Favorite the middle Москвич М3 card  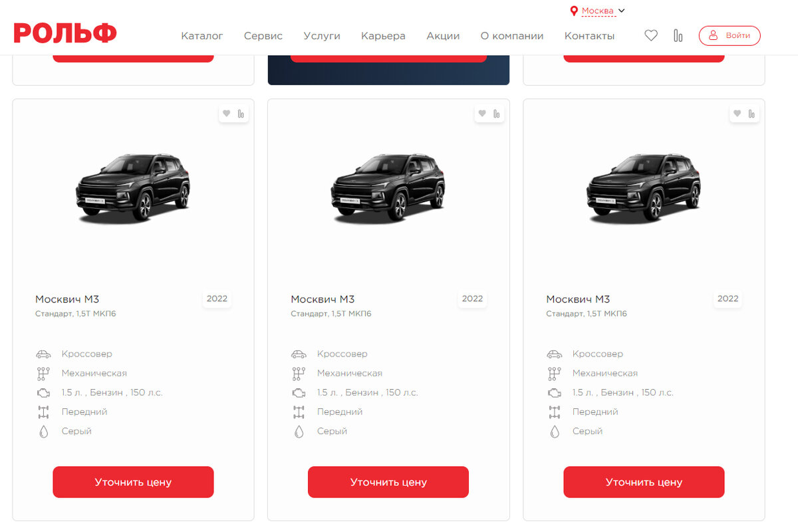481,114
